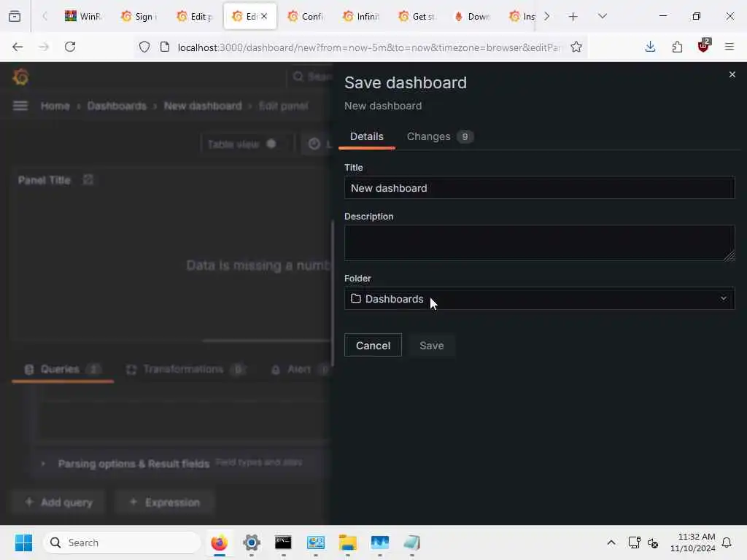The height and width of the screenshot is (560, 747).
Task: Close the active Edit browser tab
Action: pos(264,16)
